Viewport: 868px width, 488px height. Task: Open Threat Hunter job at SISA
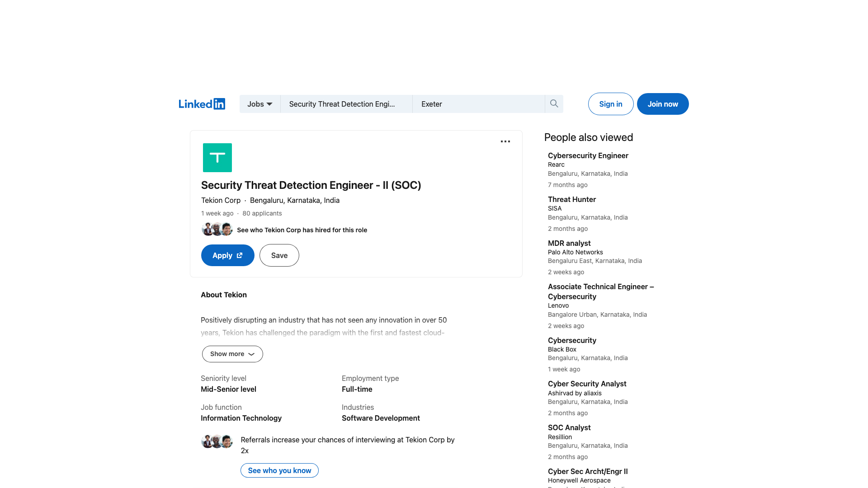(572, 199)
